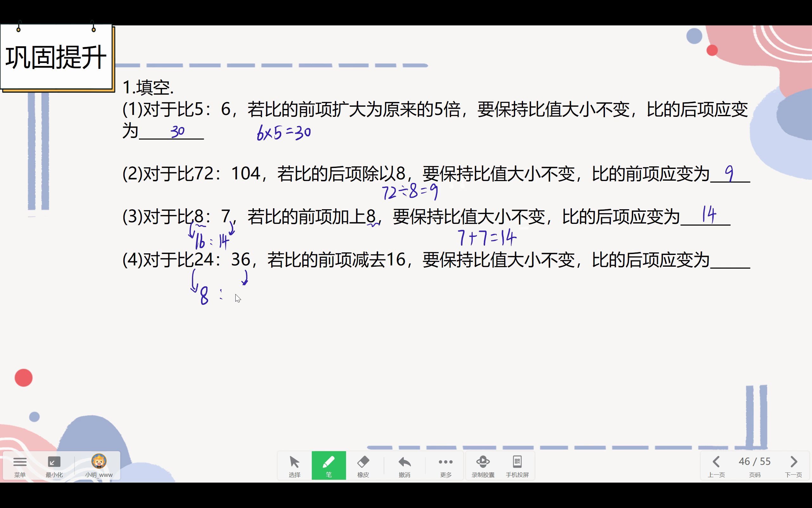
Task: Open page number 46 / 55 selector
Action: click(754, 466)
